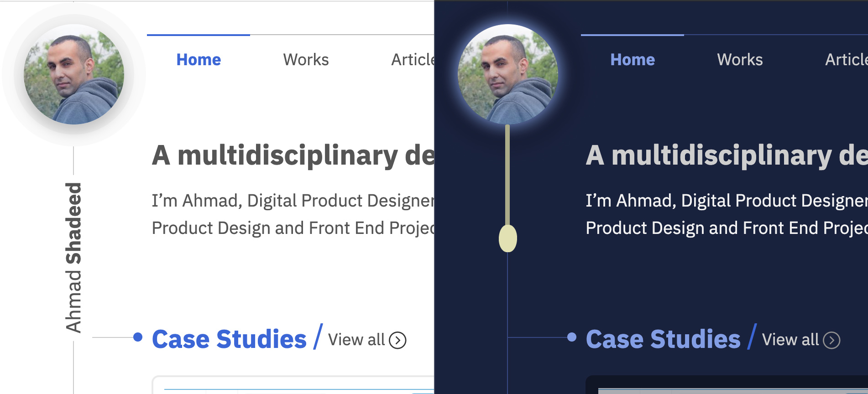
Task: Click the View all text in light panel
Action: [x=356, y=340]
